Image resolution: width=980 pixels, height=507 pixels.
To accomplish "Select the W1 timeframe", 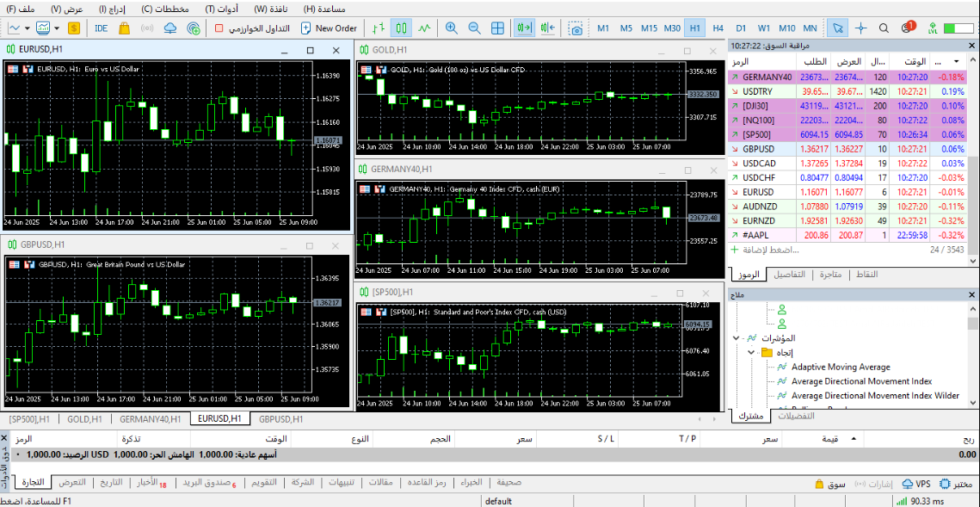I will tap(763, 28).
